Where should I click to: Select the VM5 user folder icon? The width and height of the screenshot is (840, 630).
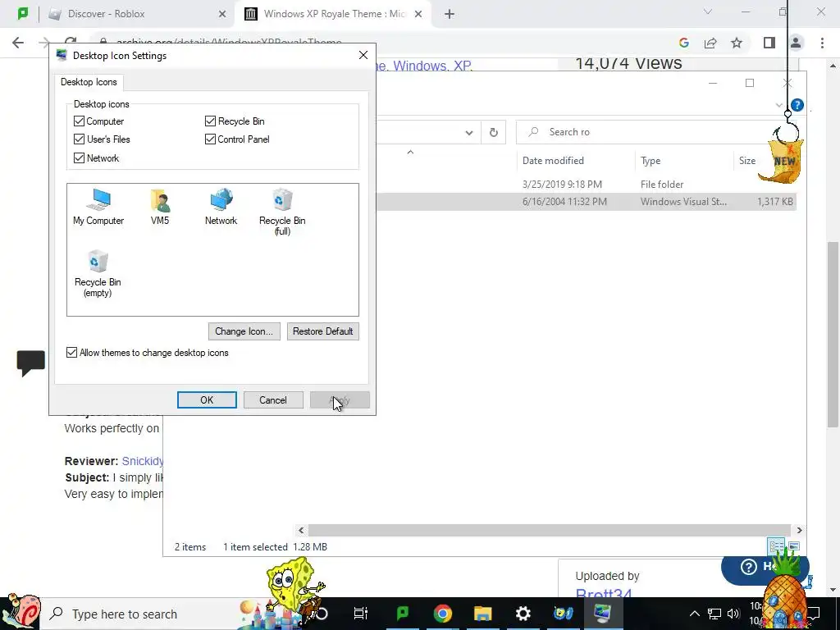tap(160, 207)
